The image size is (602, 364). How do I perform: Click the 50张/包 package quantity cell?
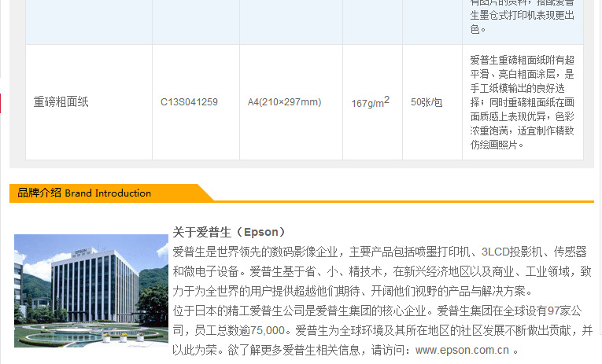[x=427, y=102]
